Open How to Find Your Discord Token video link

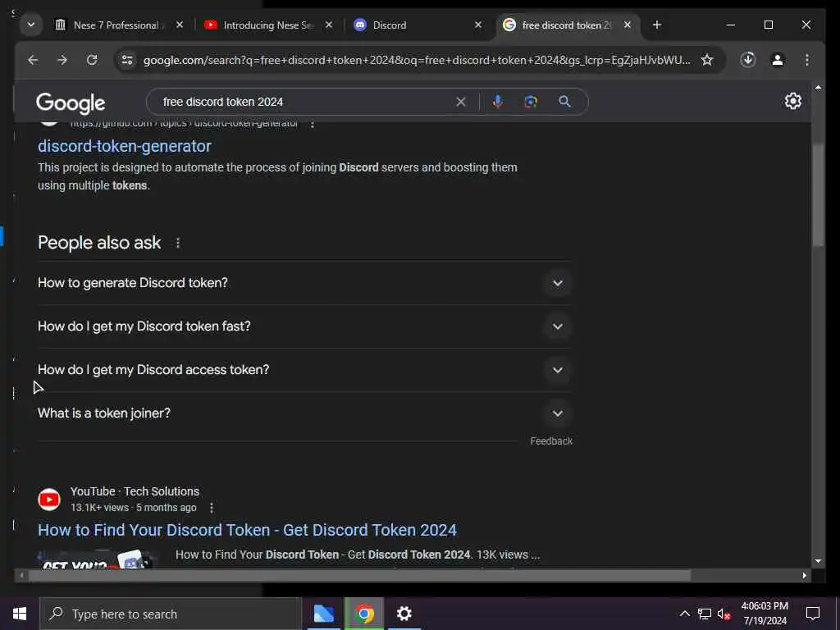(247, 530)
